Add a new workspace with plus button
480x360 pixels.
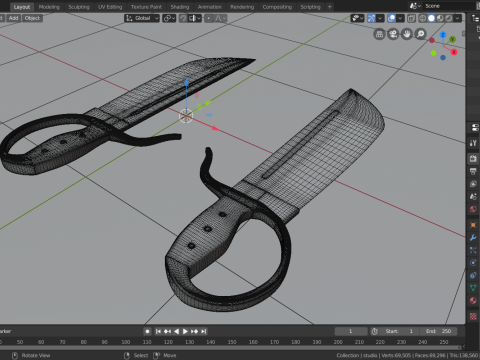tap(329, 7)
